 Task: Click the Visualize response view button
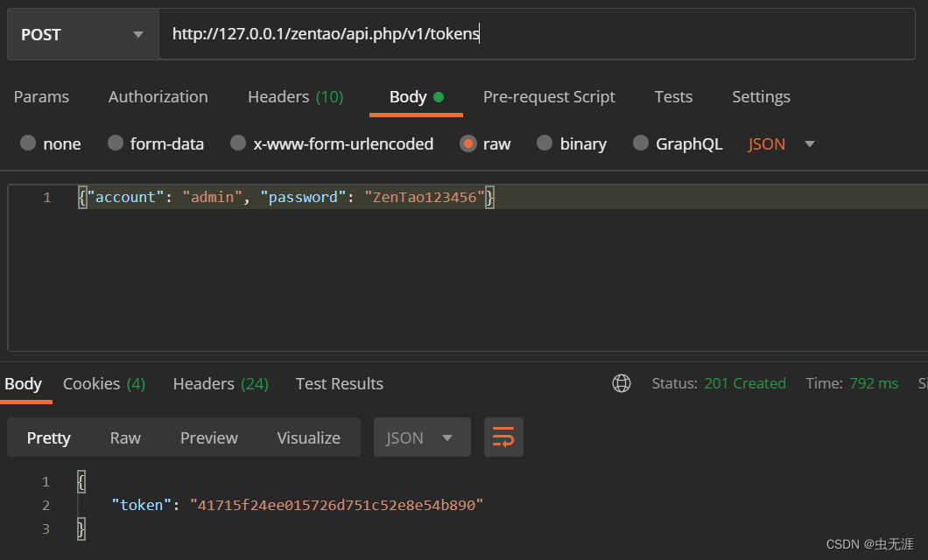[308, 437]
